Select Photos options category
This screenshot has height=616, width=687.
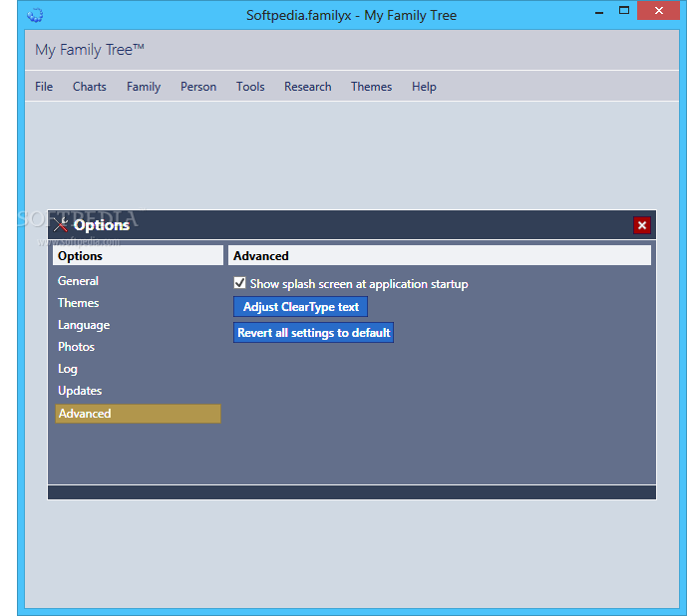[76, 347]
